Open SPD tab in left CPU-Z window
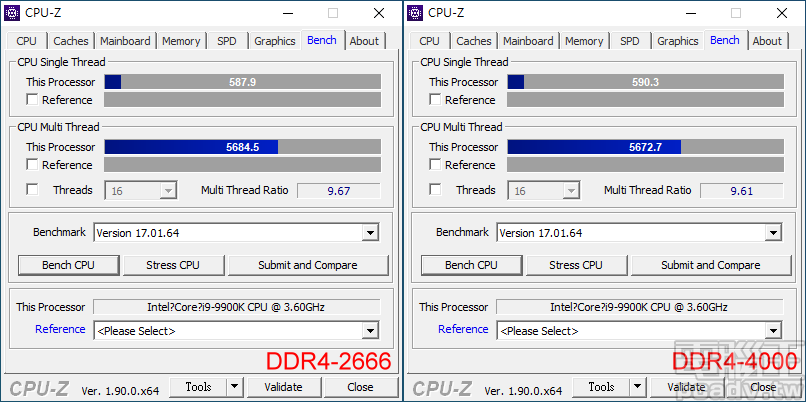 (226, 41)
